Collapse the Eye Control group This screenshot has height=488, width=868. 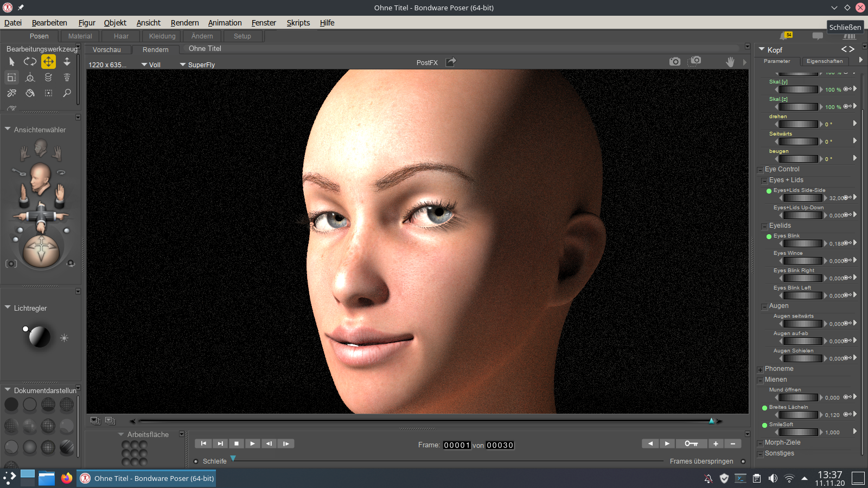(760, 170)
